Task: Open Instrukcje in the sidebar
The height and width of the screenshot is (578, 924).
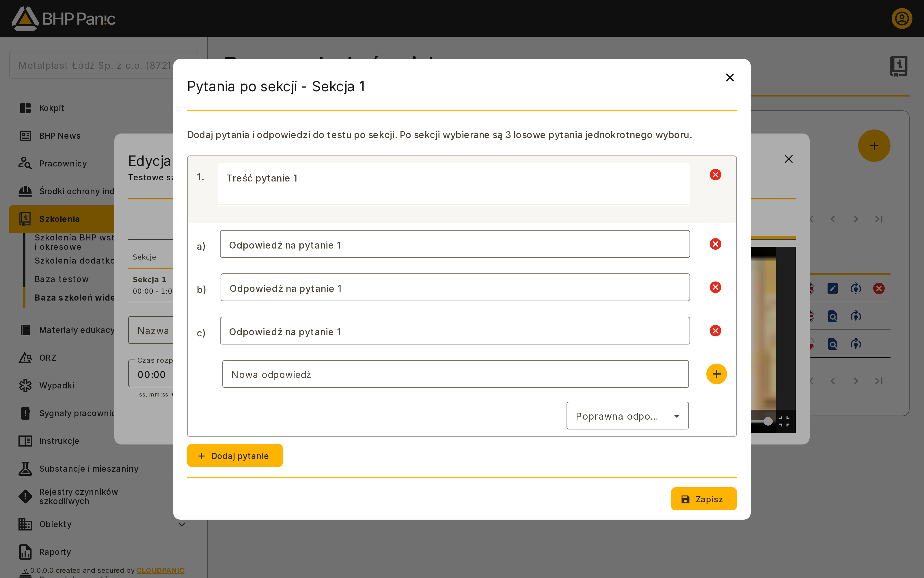Action: (62, 441)
